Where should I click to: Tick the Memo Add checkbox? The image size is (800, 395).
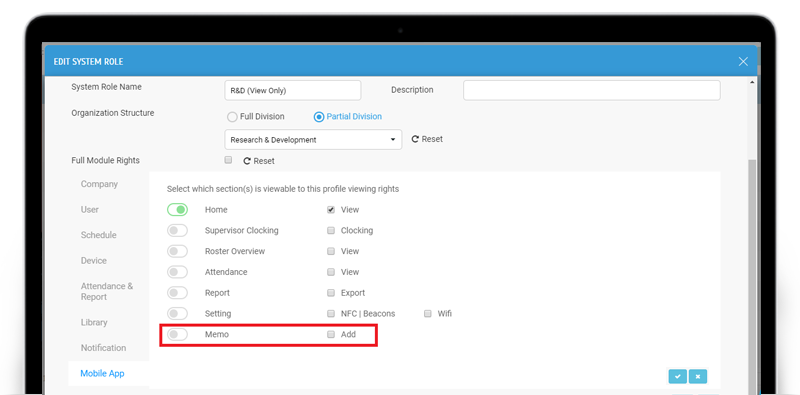(x=331, y=334)
